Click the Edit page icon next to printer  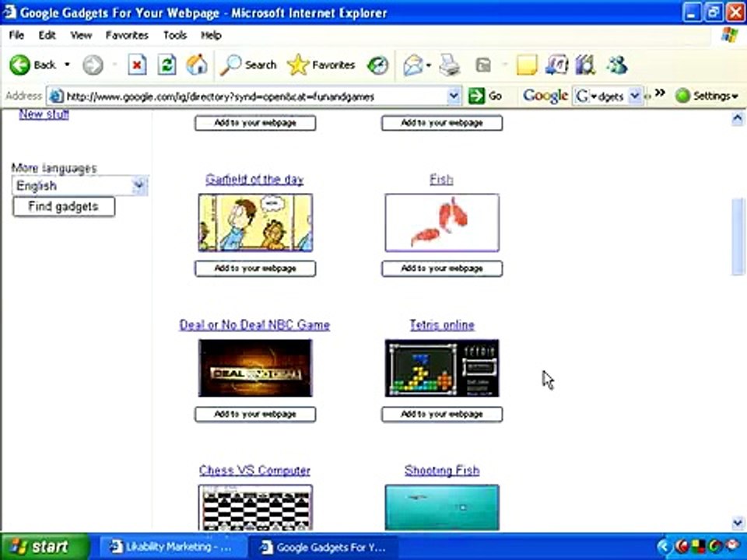(x=483, y=65)
